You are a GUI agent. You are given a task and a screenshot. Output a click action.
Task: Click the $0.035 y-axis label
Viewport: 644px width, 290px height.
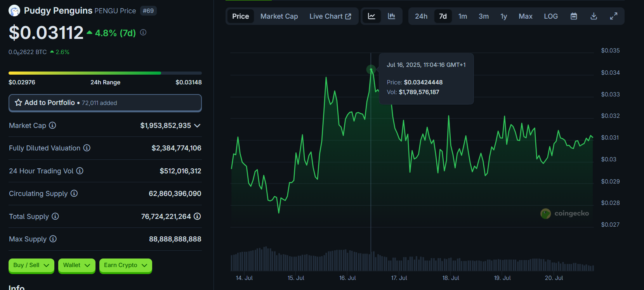click(x=611, y=51)
